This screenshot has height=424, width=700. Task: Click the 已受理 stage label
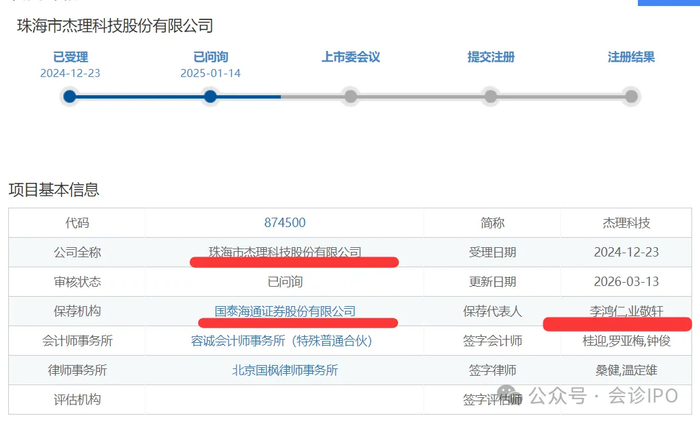69,57
